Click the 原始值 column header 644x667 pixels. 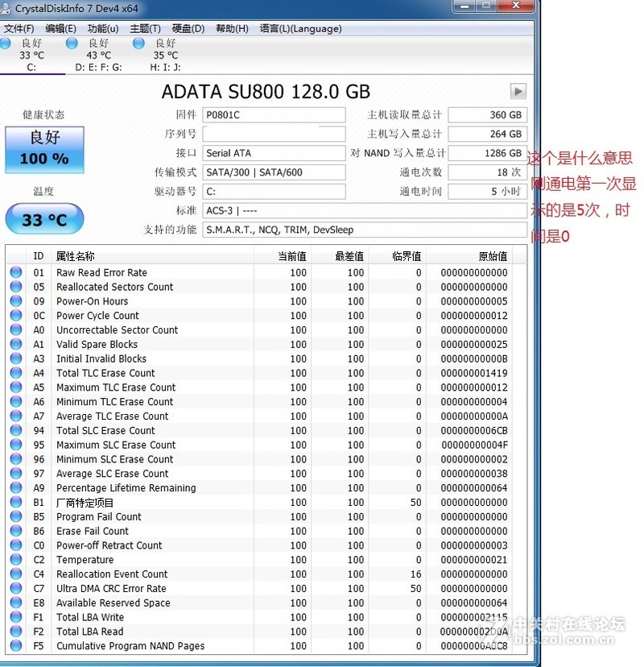point(469,256)
